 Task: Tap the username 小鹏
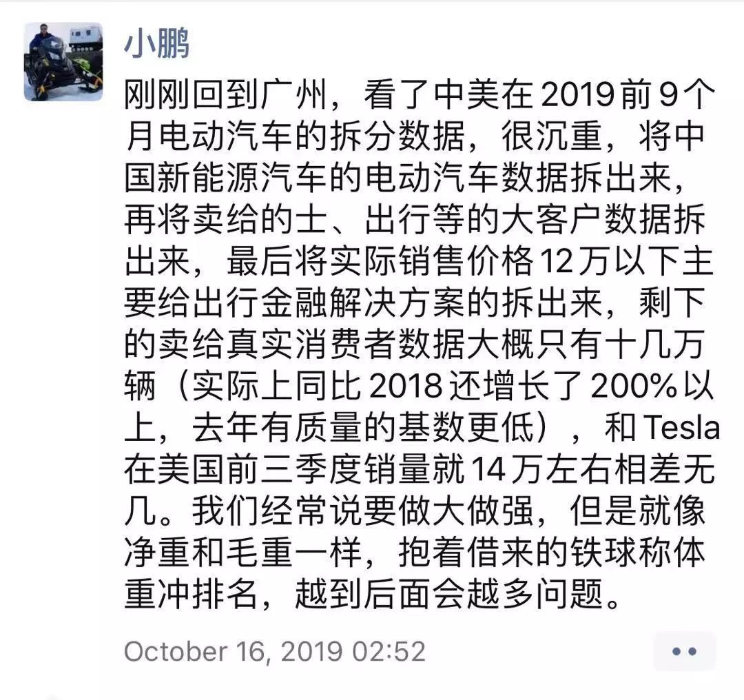157,43
